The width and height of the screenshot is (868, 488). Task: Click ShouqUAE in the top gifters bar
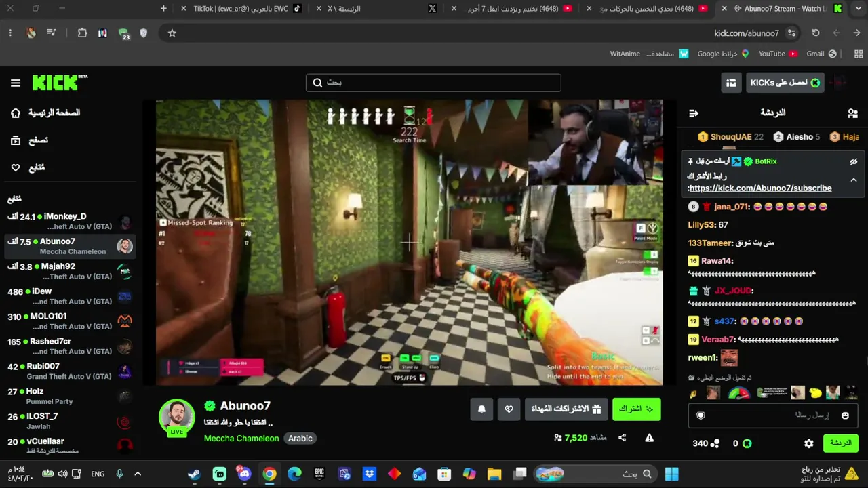731,137
